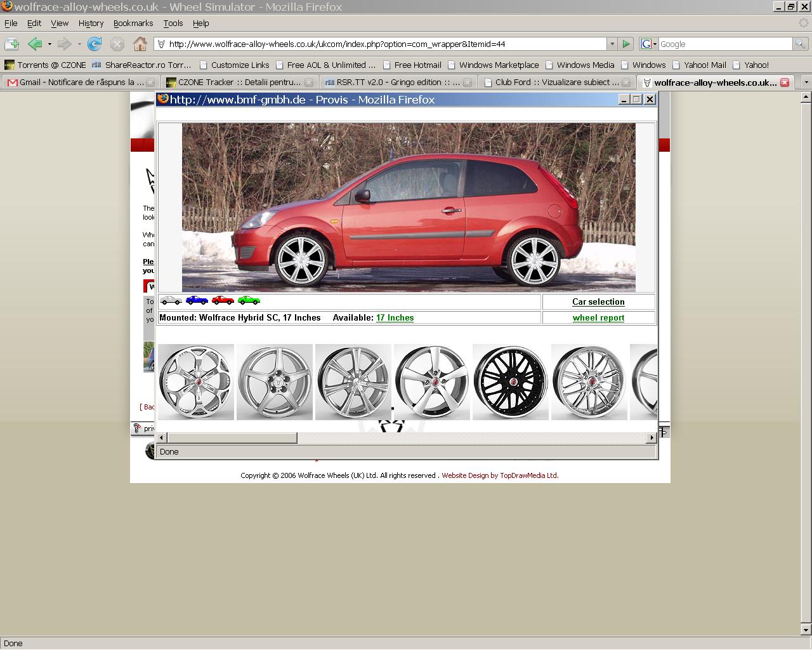Choose the first wheel thumbnail with oval cutouts

pos(196,382)
